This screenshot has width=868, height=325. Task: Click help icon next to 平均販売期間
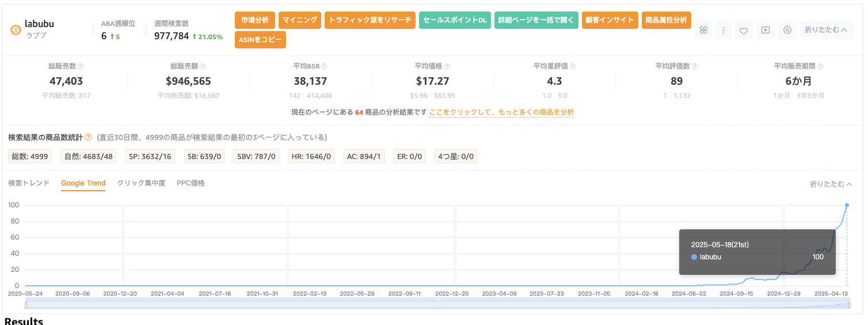[x=820, y=66]
